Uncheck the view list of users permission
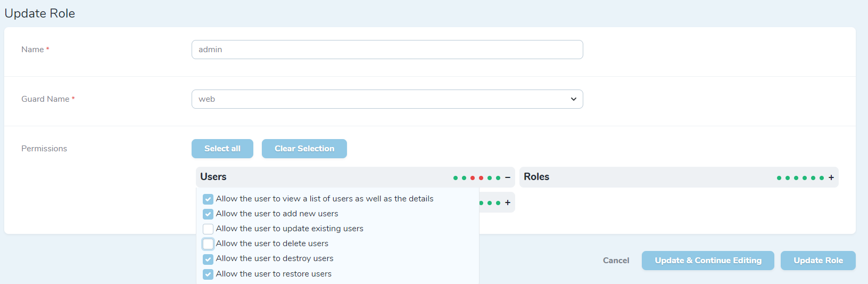The width and height of the screenshot is (868, 284). tap(208, 199)
